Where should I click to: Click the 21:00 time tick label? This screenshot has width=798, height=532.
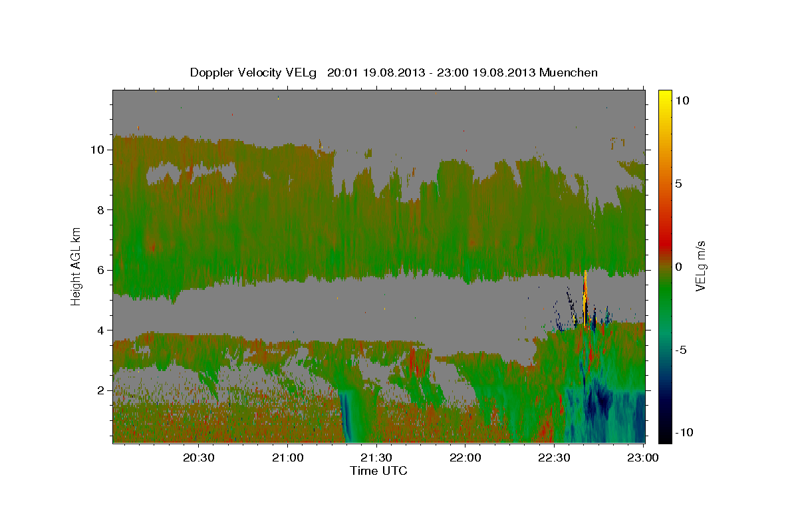pyautogui.click(x=288, y=458)
